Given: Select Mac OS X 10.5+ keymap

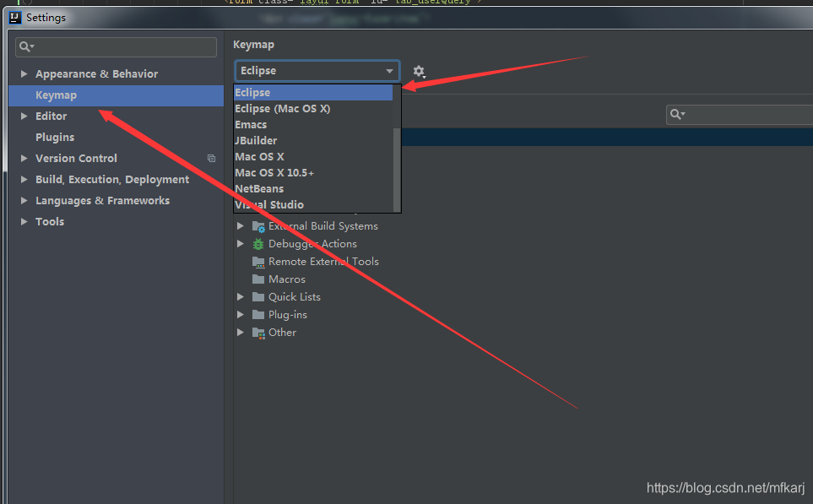Looking at the screenshot, I should (x=313, y=173).
